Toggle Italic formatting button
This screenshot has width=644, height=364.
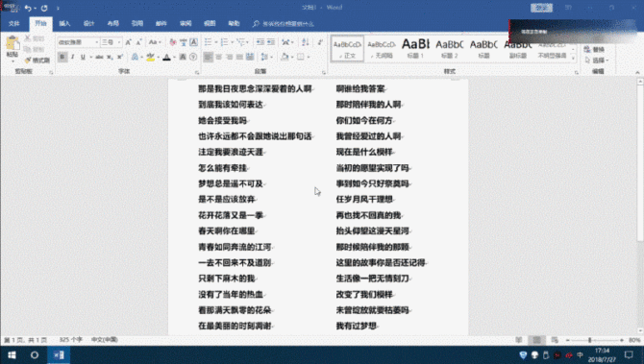73,57
